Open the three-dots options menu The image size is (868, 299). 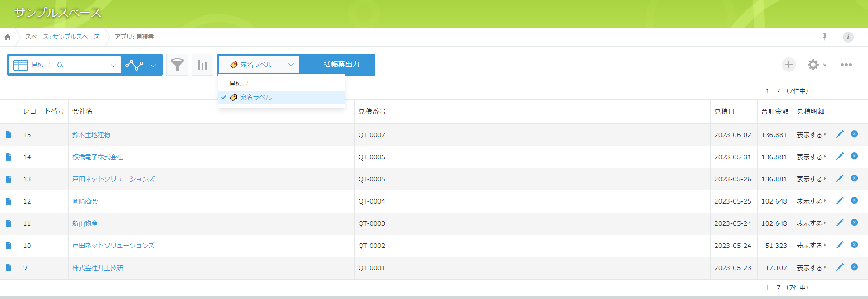pyautogui.click(x=846, y=65)
